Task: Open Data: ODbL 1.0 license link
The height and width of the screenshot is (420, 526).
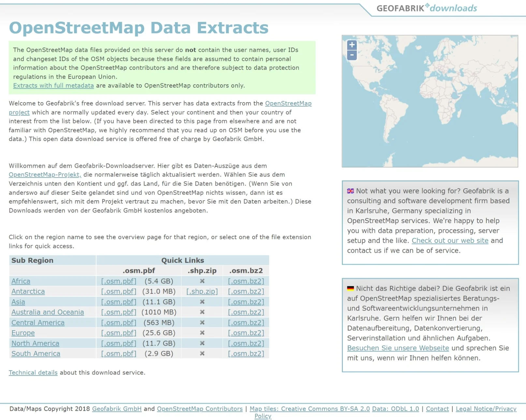Action: [396, 409]
